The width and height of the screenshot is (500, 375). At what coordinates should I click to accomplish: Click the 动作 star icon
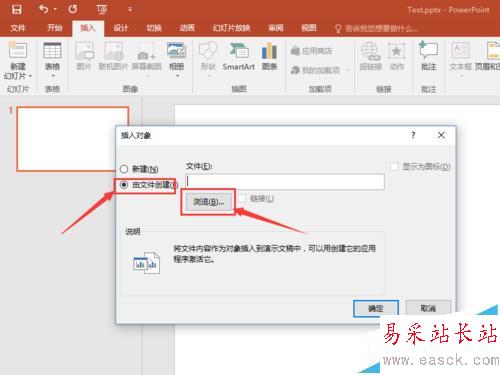(x=397, y=51)
